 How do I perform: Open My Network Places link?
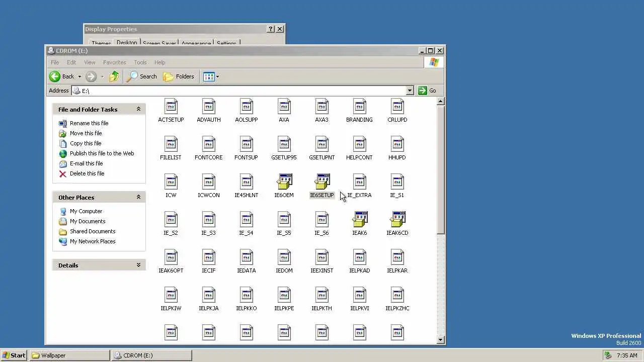point(93,241)
